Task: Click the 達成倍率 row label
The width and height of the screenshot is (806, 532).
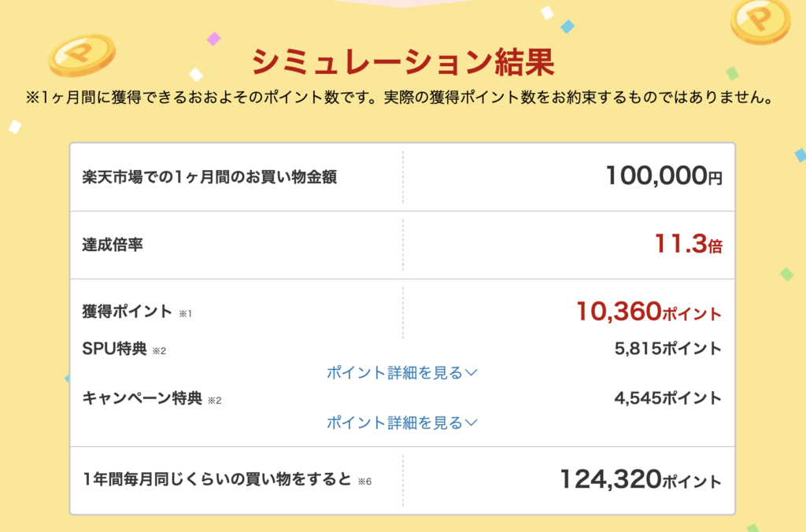Action: (113, 245)
